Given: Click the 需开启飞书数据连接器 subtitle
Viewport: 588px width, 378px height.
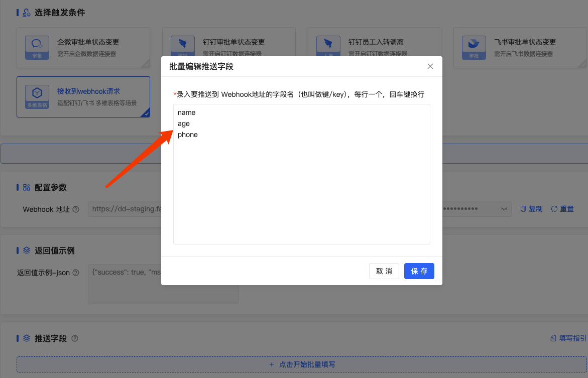Looking at the screenshot, I should pyautogui.click(x=524, y=54).
